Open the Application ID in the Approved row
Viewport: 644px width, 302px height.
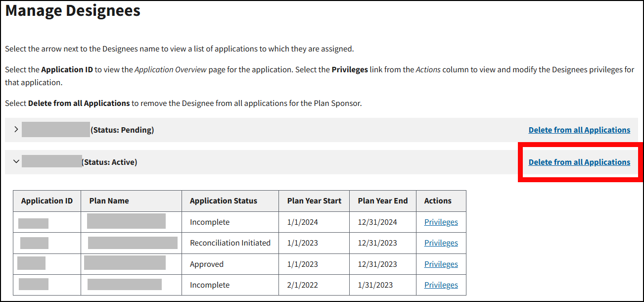tap(32, 263)
